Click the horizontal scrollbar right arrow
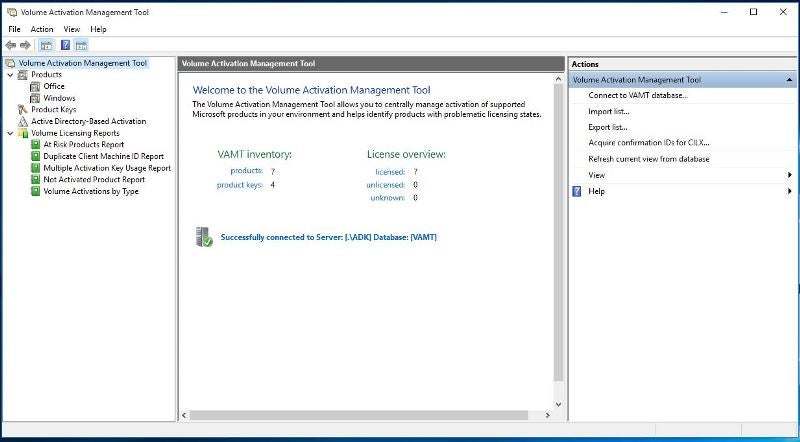This screenshot has height=442, width=800. click(x=547, y=415)
